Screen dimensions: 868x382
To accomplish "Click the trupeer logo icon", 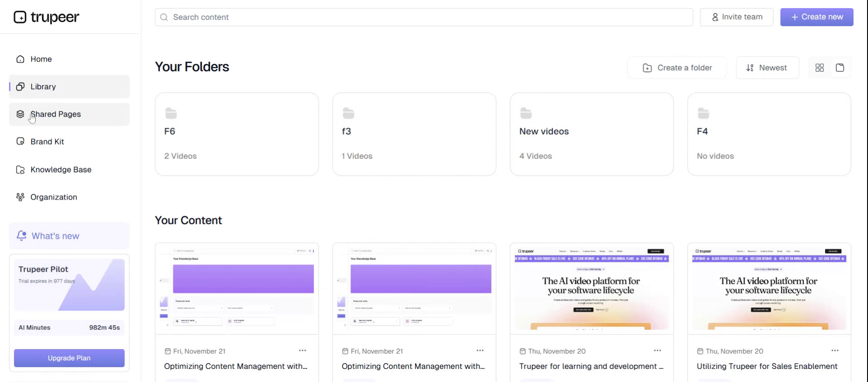I will 20,17.
